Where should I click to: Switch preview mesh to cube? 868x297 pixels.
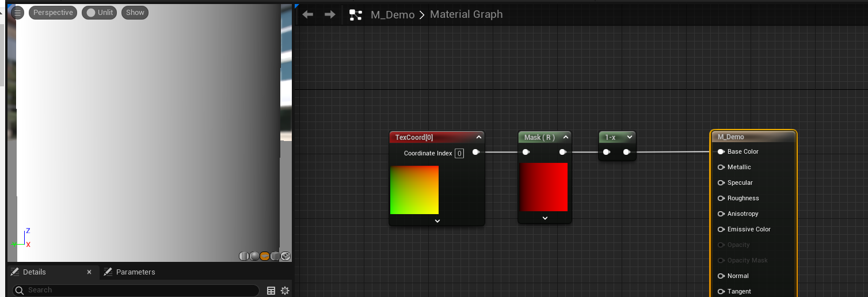[275, 256]
